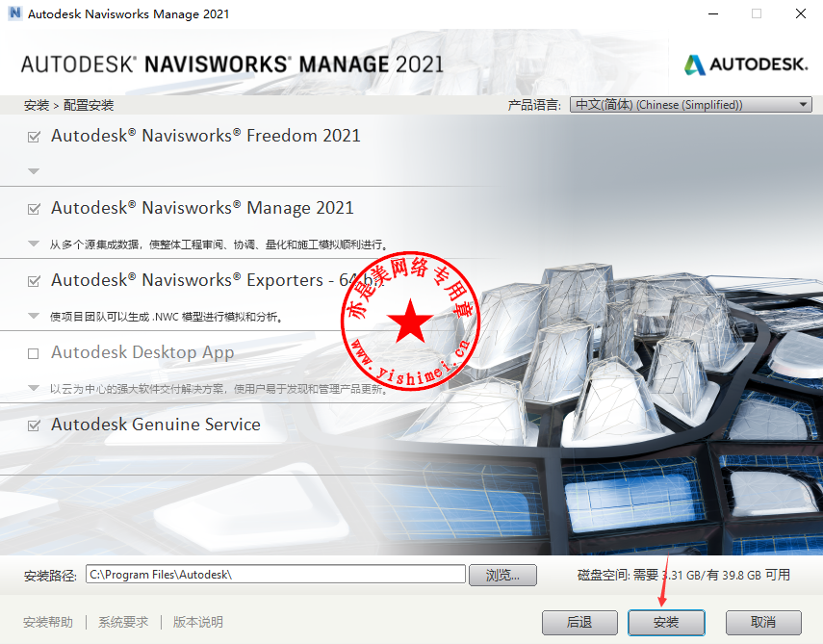Uncheck Autodesk Navisworks Manage 2021 checkbox
Viewport: 823px width, 644px height.
pos(34,210)
